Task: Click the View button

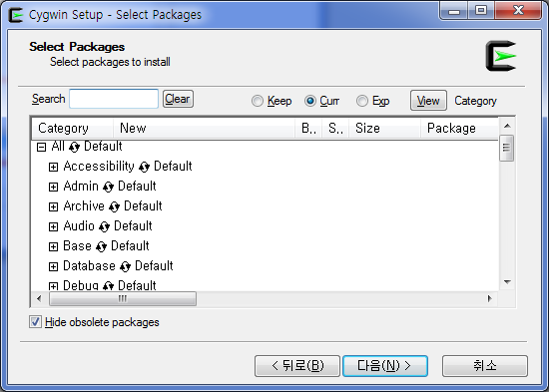Action: (428, 101)
